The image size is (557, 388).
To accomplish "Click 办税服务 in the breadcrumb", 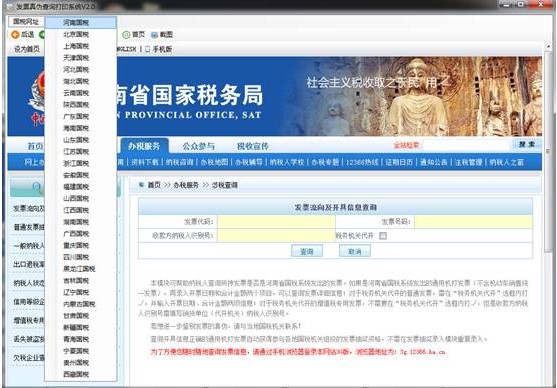I will (186, 185).
